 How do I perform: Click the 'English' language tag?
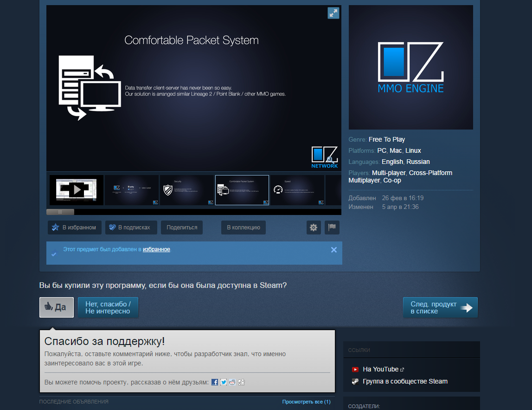coord(392,162)
